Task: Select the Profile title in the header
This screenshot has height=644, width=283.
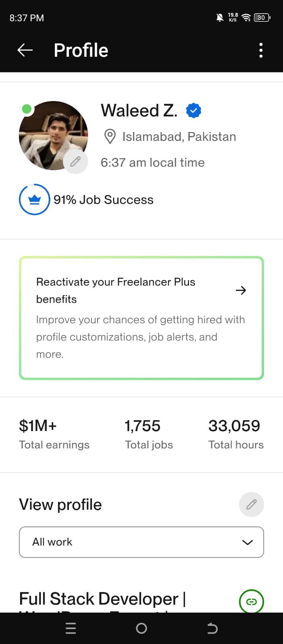Action: pos(81,50)
